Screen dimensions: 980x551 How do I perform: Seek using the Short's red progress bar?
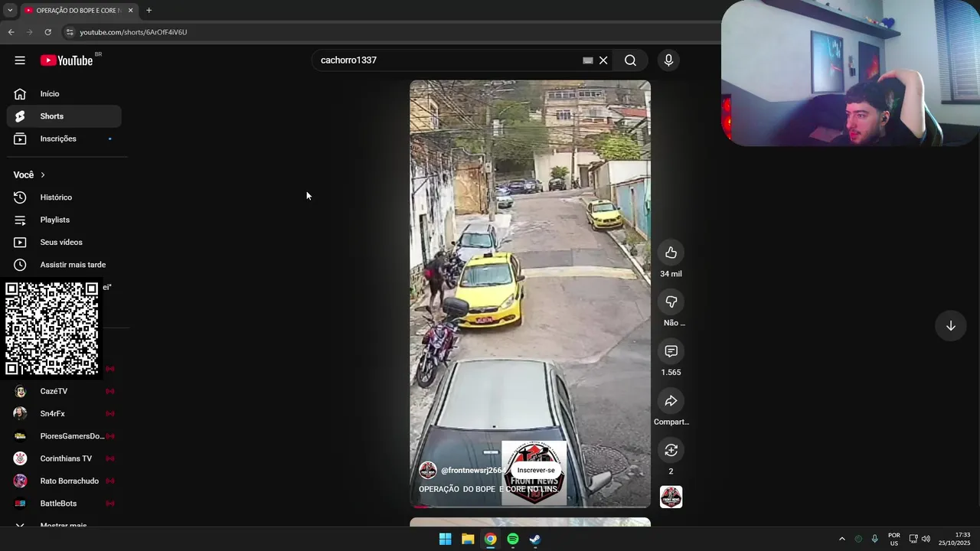530,506
